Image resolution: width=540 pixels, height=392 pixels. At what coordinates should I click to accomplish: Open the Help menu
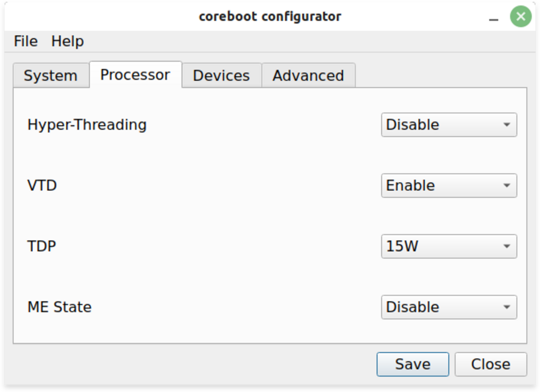coord(67,41)
